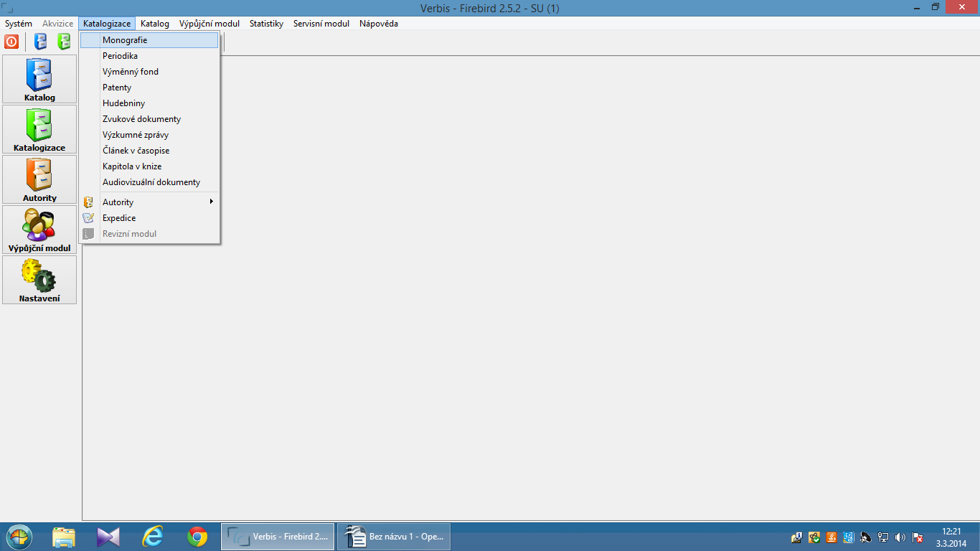Image resolution: width=980 pixels, height=551 pixels.
Task: Open Action Center flag tray icon
Action: coord(918,537)
